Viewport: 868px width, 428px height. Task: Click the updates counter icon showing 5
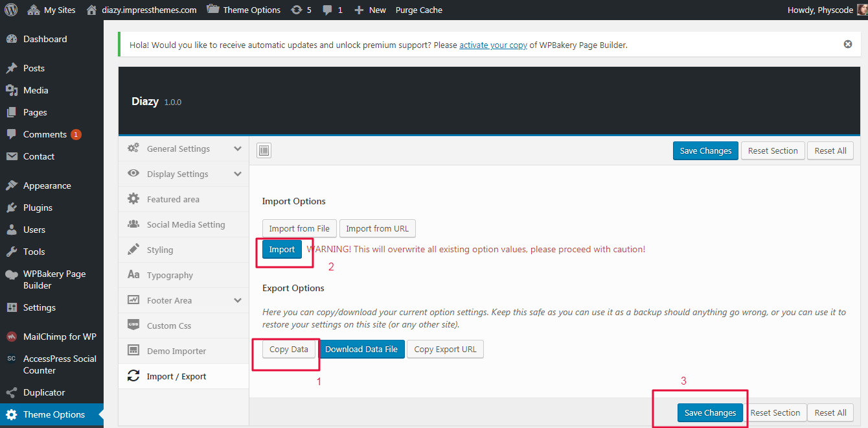(x=296, y=10)
